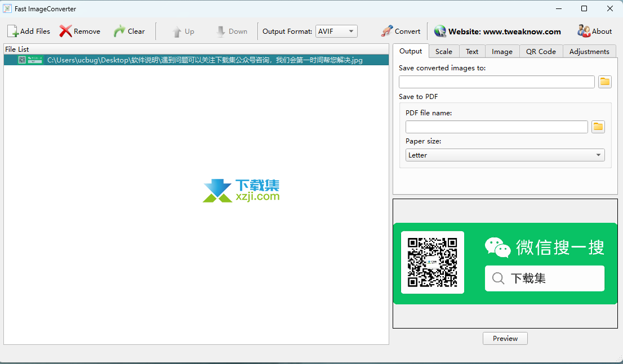Image resolution: width=623 pixels, height=364 pixels.
Task: Switch to the Scale tab
Action: [x=443, y=52]
